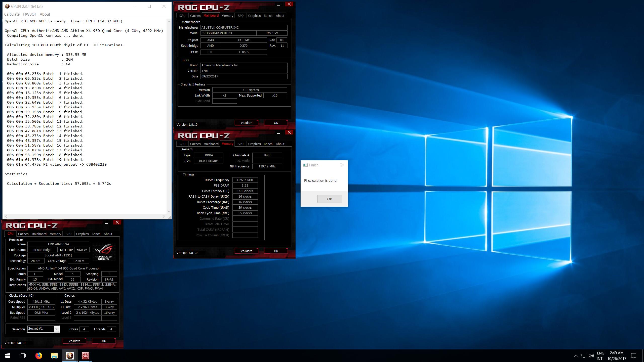Viewport: 644px width, 362px height.
Task: Open About tab in Mainboard window
Action: click(x=280, y=16)
